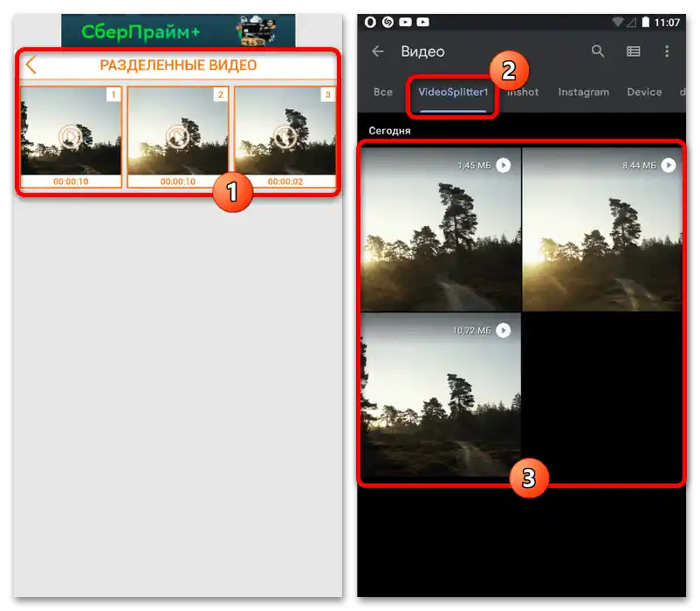Tap play icon on 10,72 МБ video
The width and height of the screenshot is (700, 611).
[x=504, y=330]
